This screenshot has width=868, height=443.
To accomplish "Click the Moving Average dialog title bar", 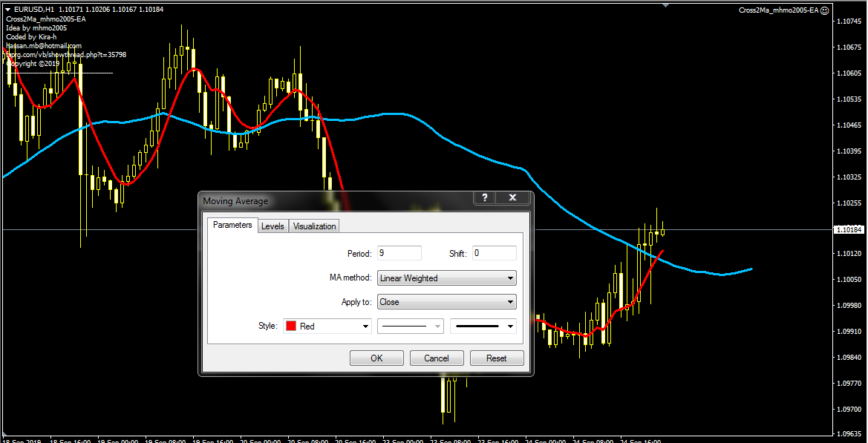I will (x=334, y=200).
